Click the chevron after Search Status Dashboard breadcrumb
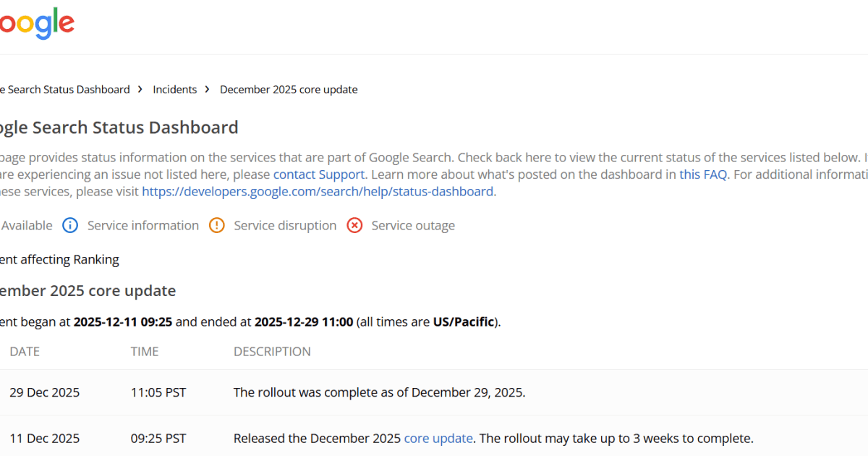The image size is (868, 456). (x=138, y=89)
